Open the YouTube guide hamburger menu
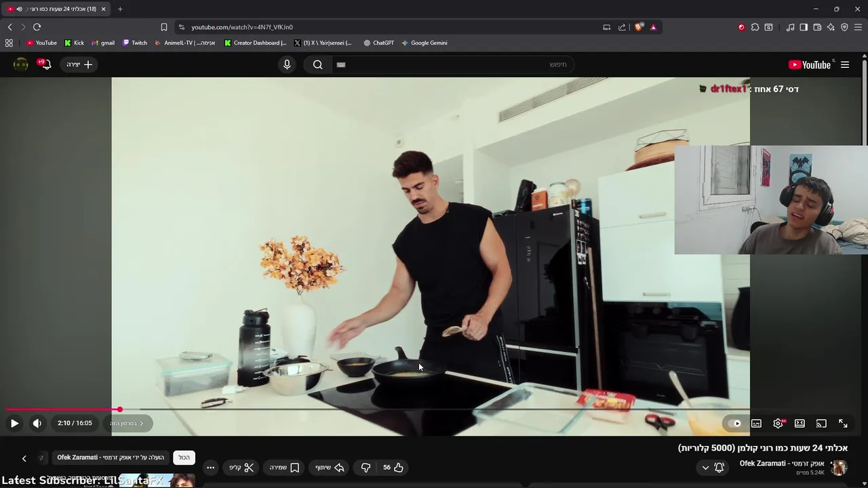 tap(845, 64)
